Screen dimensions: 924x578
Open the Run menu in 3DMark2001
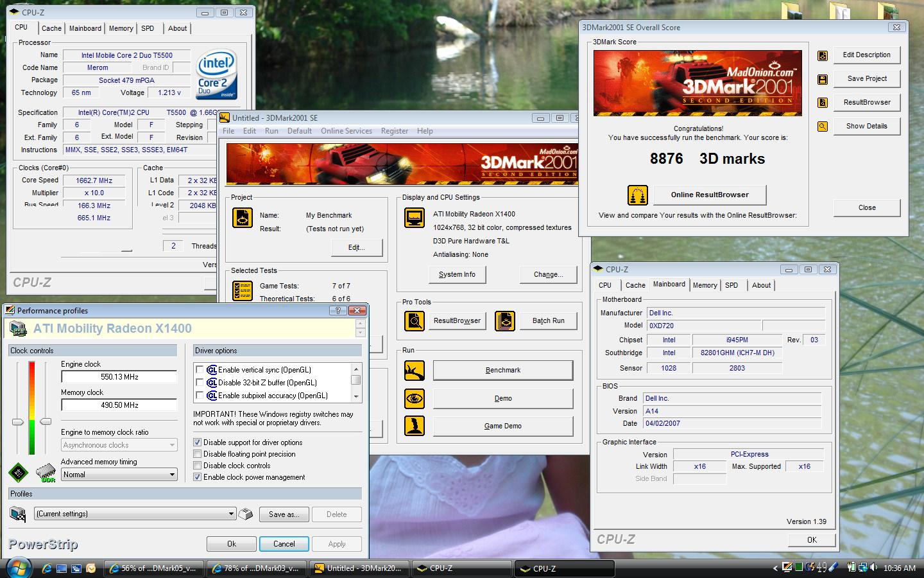pos(271,131)
